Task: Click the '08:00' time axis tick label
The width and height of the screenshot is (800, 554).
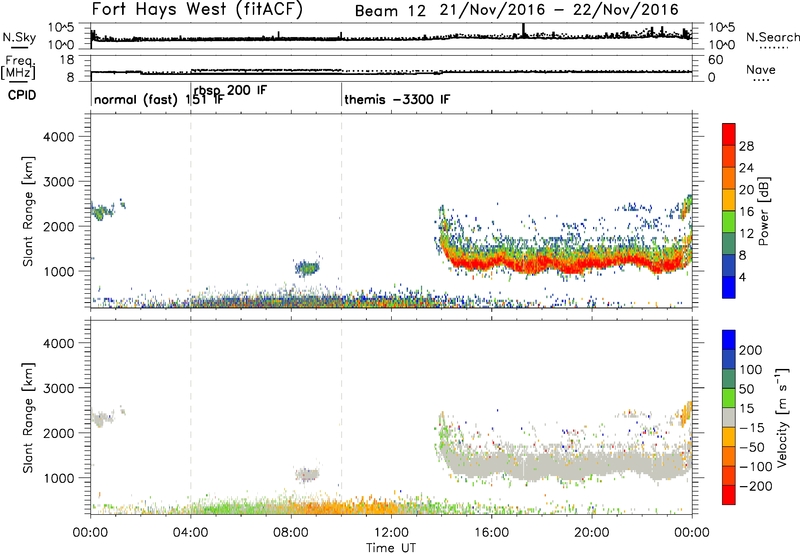Action: pyautogui.click(x=291, y=533)
